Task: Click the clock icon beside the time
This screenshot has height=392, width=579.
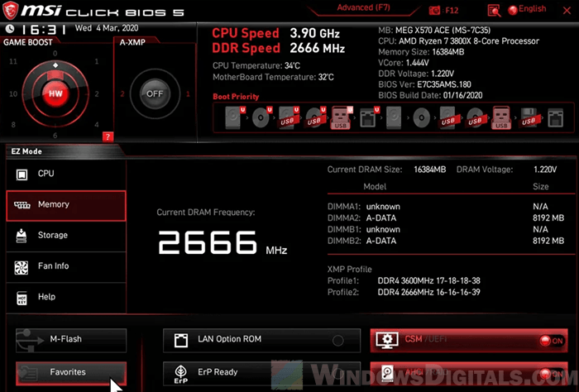Action: (x=10, y=28)
